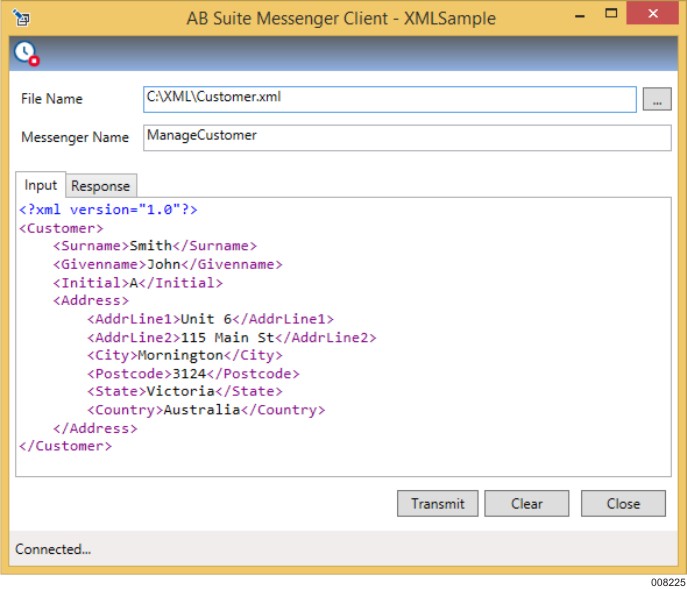This screenshot has height=589, width=687.
Task: Click the Clear button
Action: (x=527, y=504)
